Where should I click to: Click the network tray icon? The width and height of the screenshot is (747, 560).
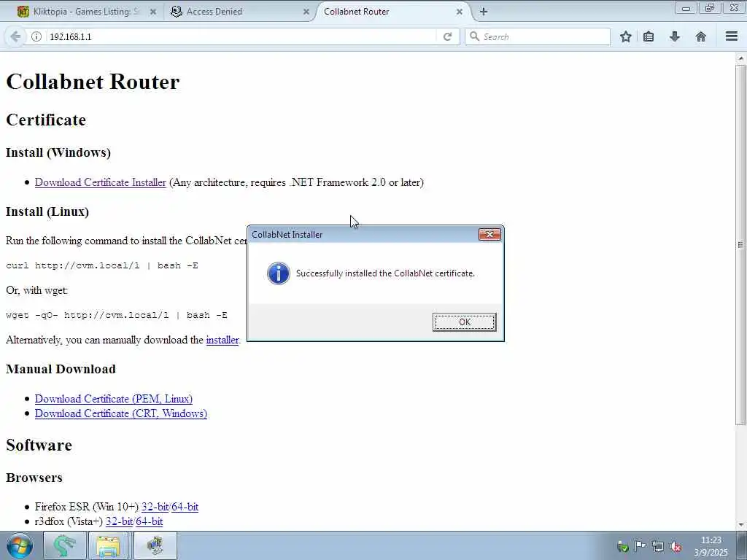tap(658, 547)
